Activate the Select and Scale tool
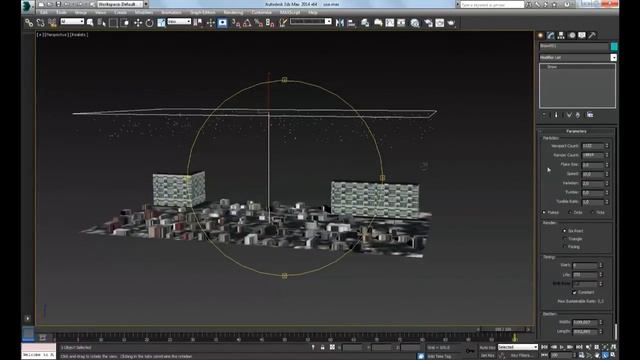 tap(161, 23)
